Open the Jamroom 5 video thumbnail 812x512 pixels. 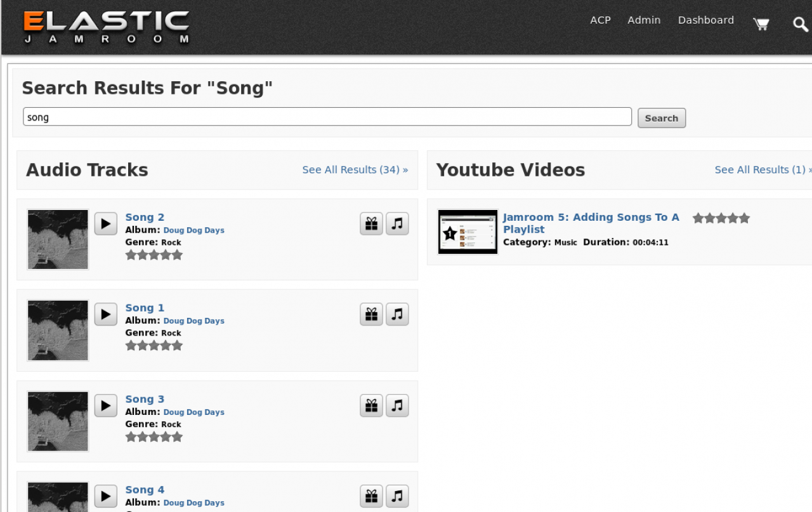468,232
